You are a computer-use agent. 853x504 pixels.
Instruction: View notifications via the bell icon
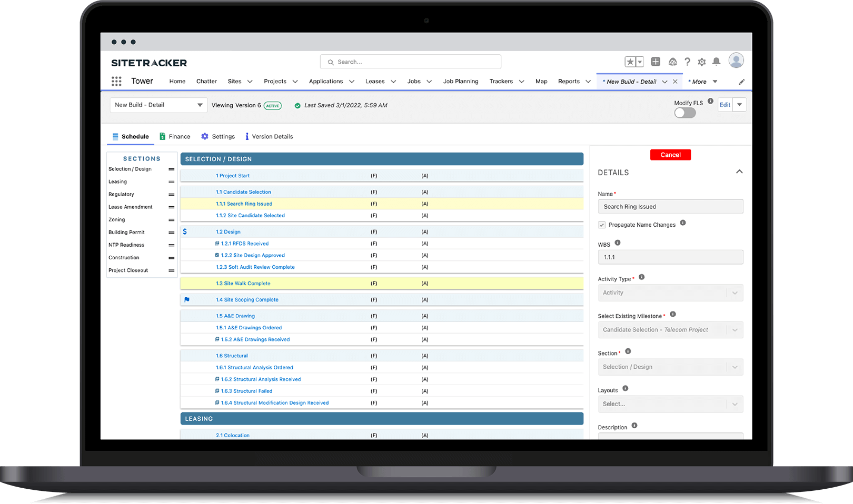click(x=716, y=62)
